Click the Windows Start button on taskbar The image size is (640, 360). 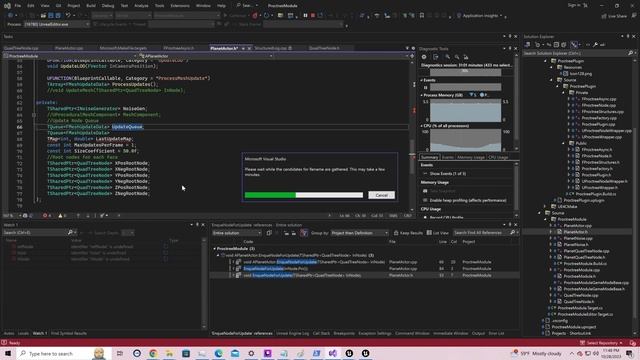(8, 353)
